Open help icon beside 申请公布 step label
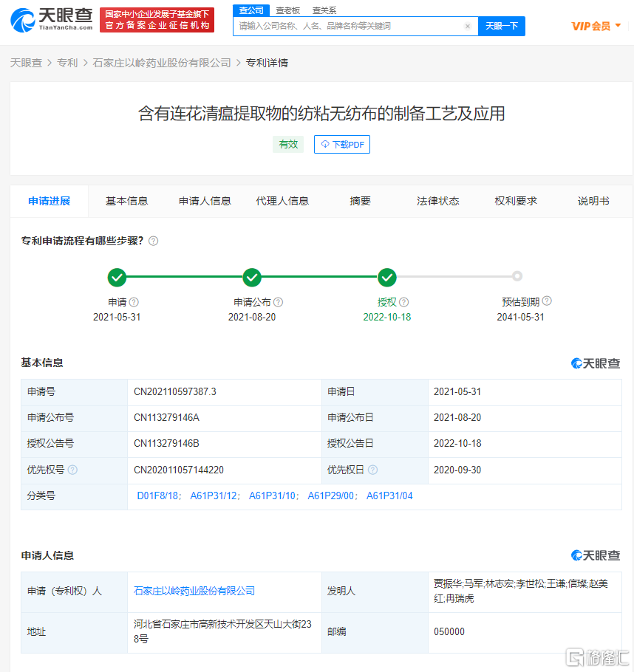 [278, 302]
